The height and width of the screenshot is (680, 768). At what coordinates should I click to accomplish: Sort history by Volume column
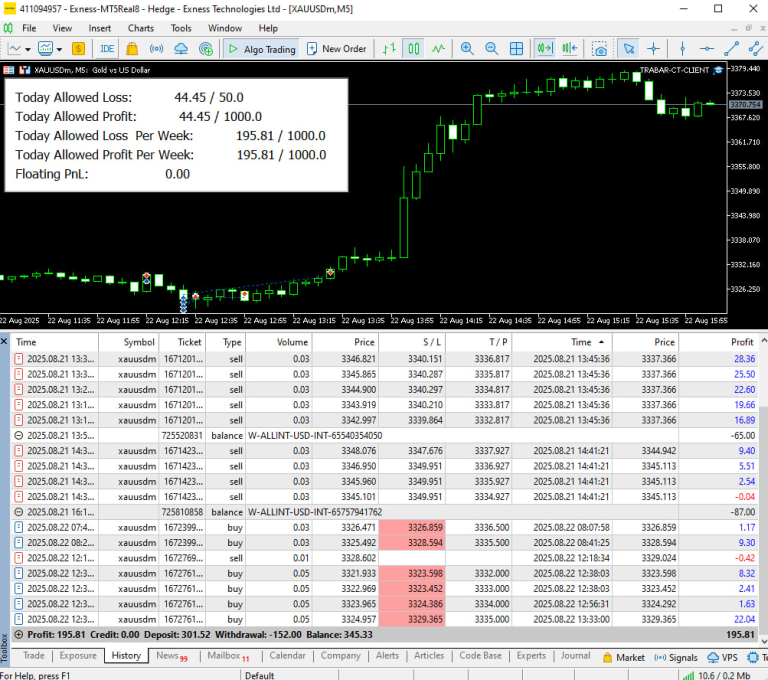[x=279, y=342]
